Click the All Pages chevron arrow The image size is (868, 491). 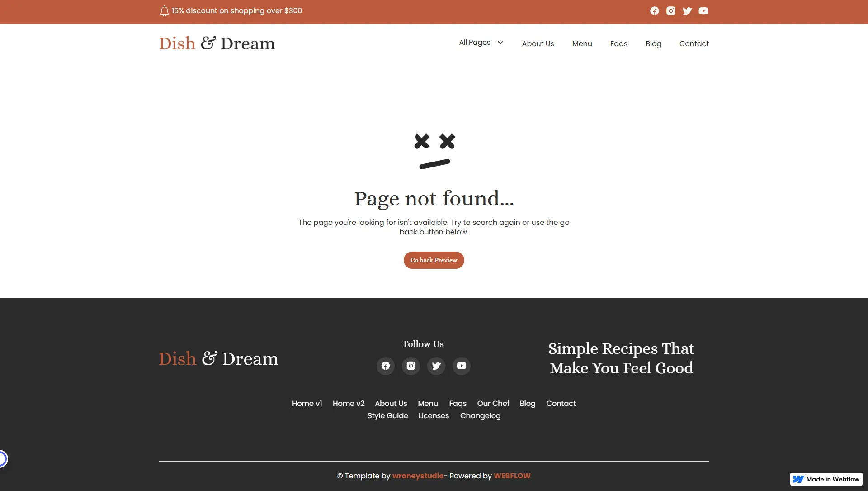tap(500, 43)
